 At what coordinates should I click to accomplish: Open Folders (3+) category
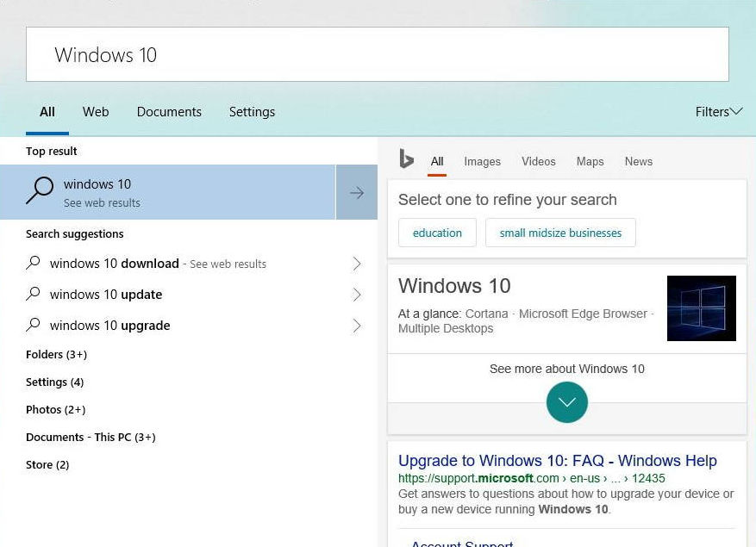(56, 355)
